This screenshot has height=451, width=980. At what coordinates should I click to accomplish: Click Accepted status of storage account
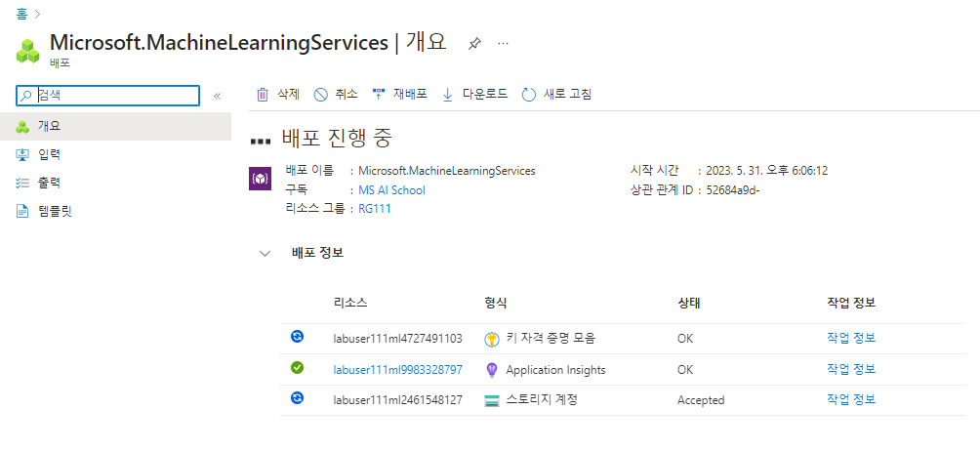(701, 400)
